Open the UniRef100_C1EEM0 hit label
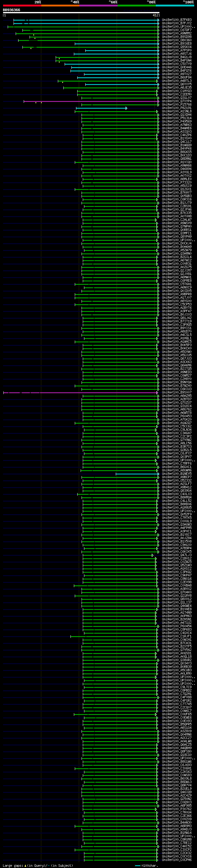Image resolution: width=197 pixels, height=868 pixels. [x=177, y=94]
